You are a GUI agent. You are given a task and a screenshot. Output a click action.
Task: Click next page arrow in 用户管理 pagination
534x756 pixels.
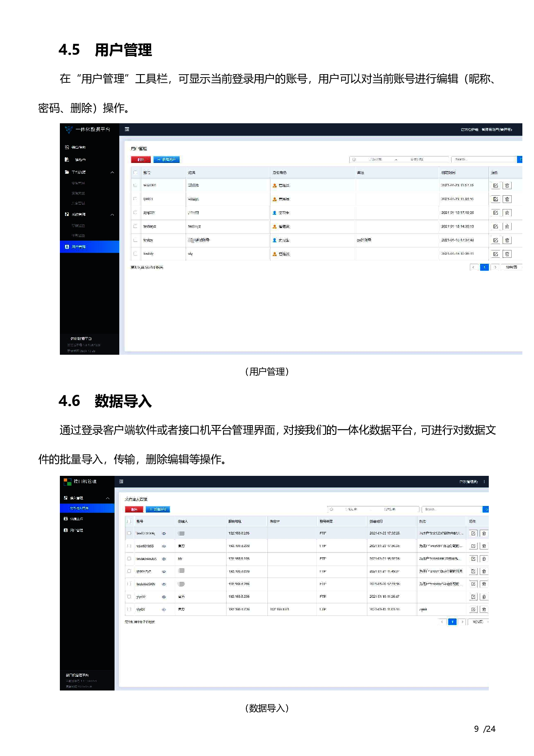pos(495,267)
